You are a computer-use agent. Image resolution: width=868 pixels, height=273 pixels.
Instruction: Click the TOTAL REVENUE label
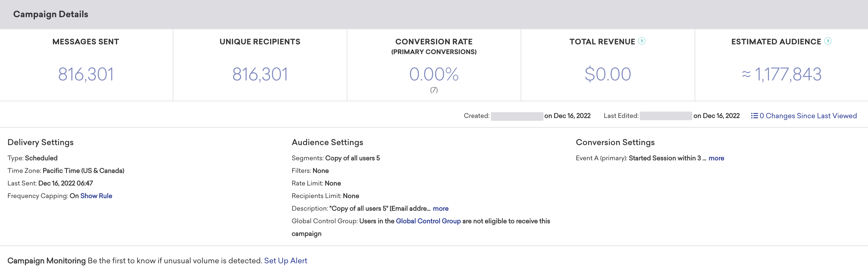[602, 42]
